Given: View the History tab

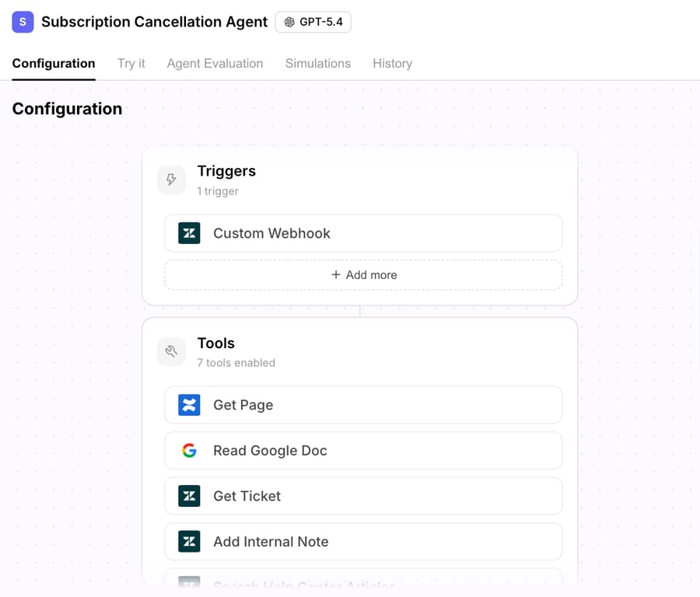Looking at the screenshot, I should coord(393,64).
